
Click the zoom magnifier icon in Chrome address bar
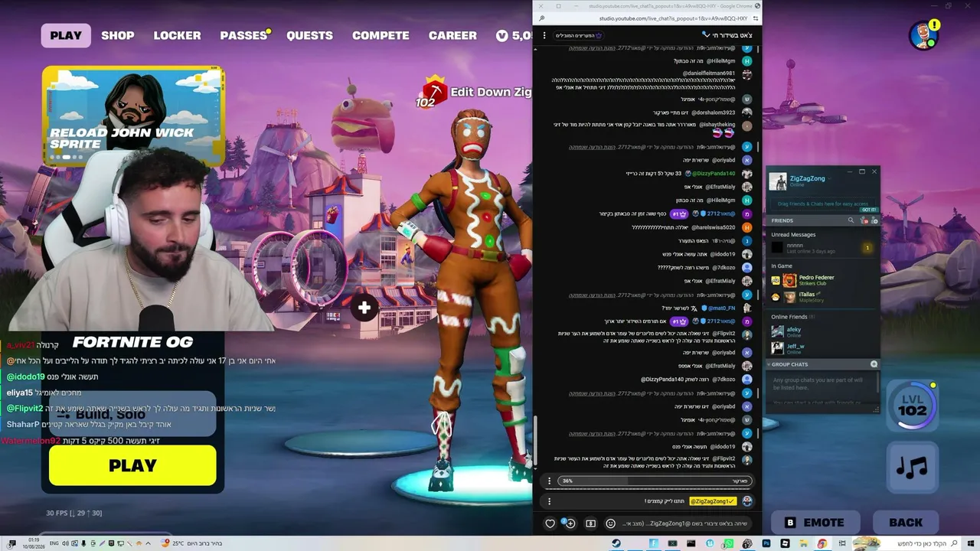click(x=541, y=18)
